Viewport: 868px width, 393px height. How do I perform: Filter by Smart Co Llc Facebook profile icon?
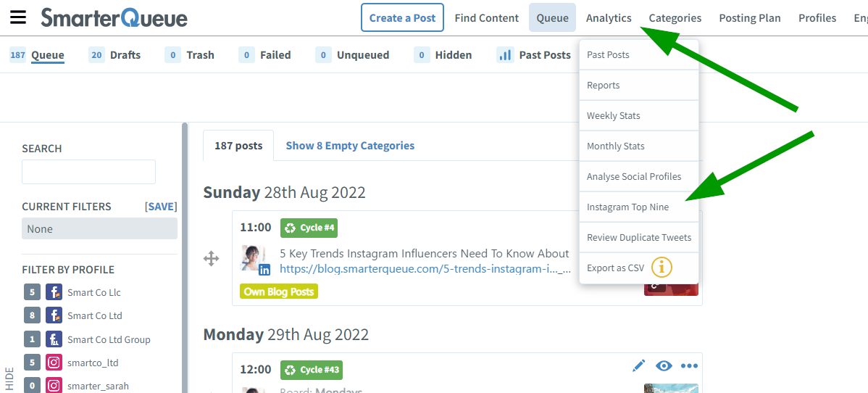(54, 292)
